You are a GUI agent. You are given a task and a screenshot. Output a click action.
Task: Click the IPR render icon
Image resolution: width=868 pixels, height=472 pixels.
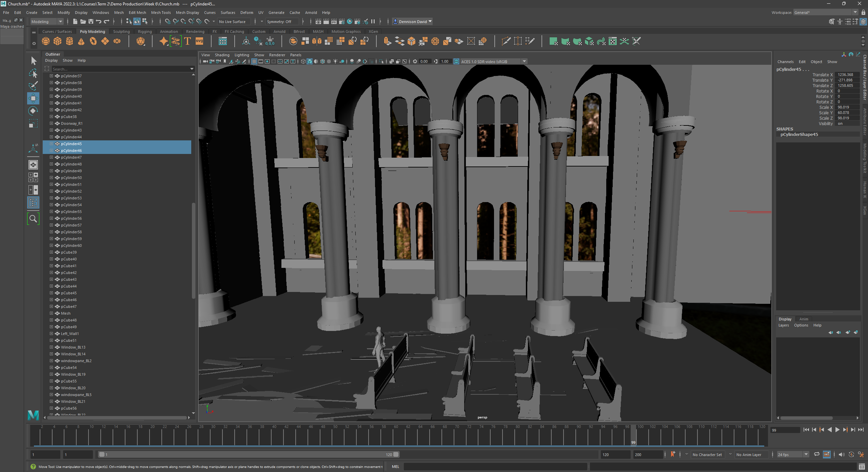pos(334,21)
